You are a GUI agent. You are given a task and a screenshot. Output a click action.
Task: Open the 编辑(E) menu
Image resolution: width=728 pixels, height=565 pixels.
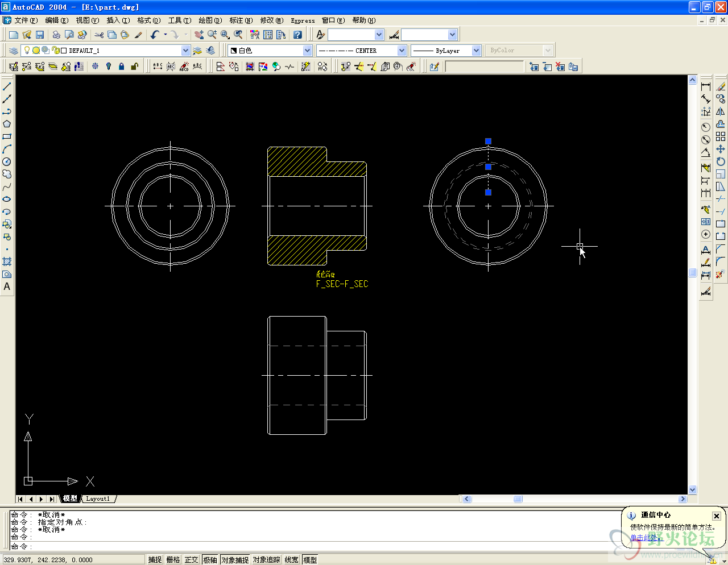[x=56, y=20]
